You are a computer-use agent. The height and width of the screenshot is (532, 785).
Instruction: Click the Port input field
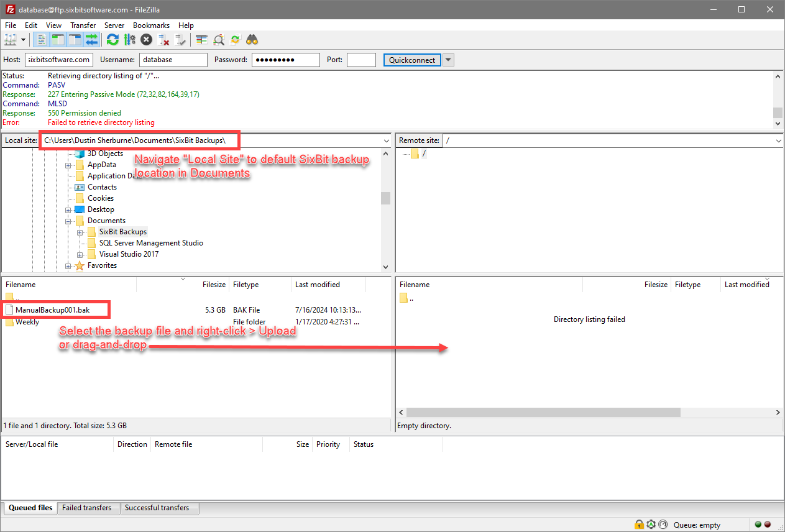(x=361, y=60)
